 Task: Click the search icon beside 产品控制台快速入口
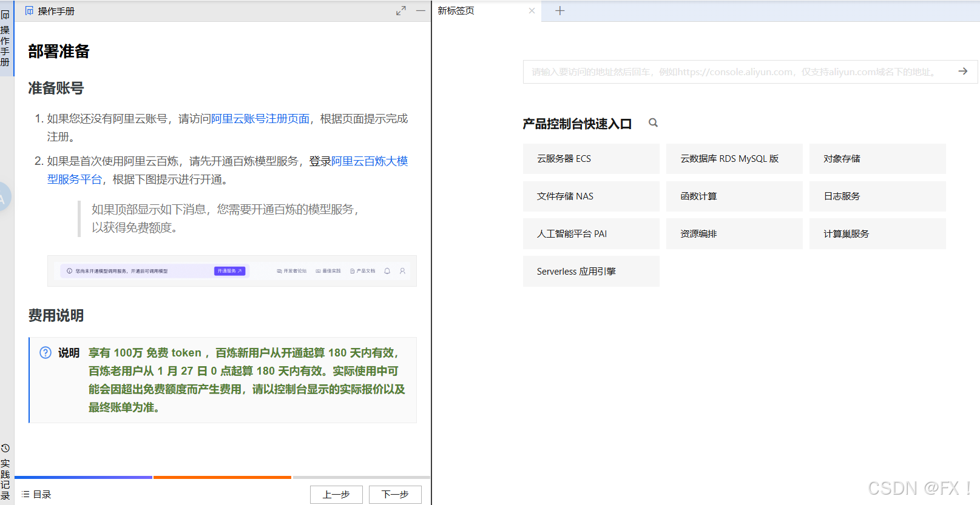[653, 123]
